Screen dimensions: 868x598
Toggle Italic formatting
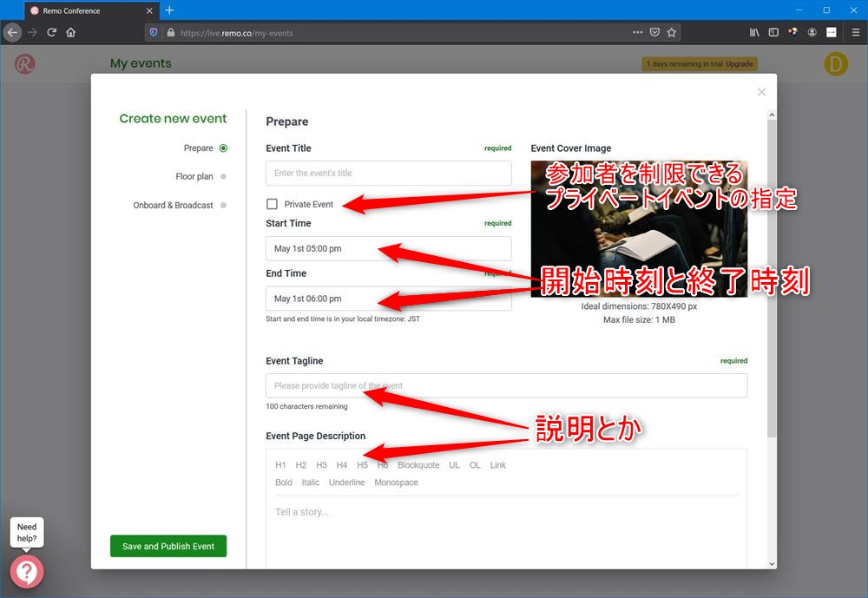311,483
